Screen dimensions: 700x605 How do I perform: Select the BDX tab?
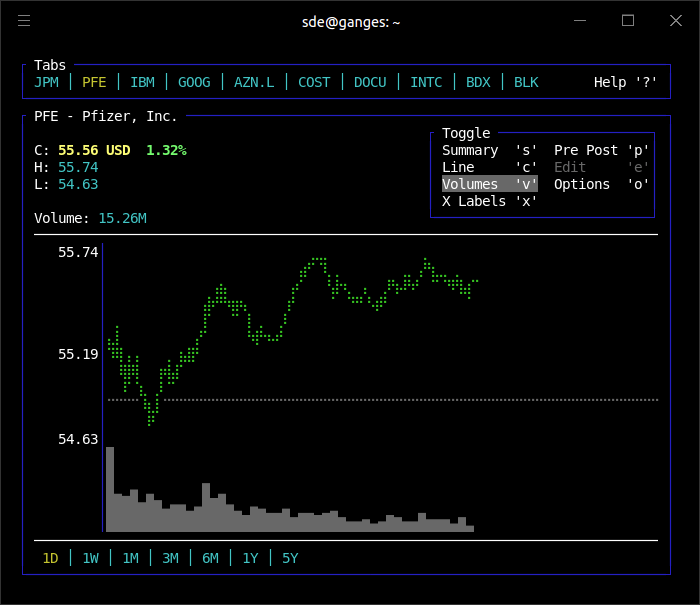478,83
